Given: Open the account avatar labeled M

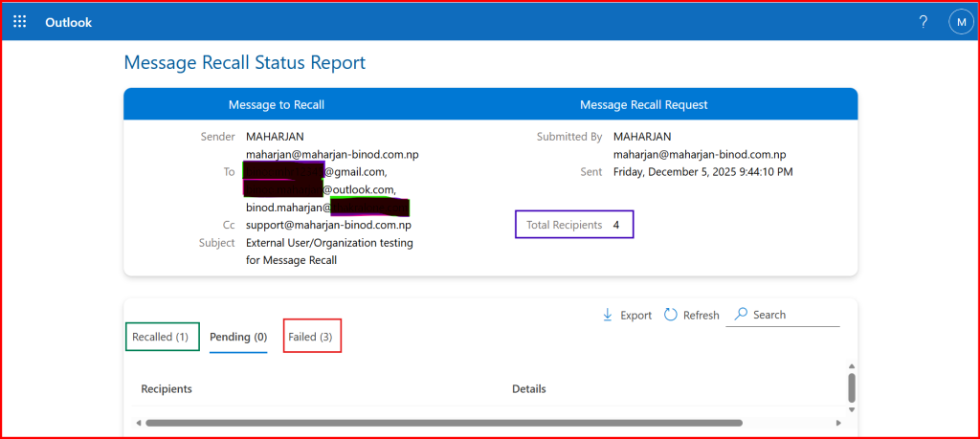Looking at the screenshot, I should [x=960, y=22].
